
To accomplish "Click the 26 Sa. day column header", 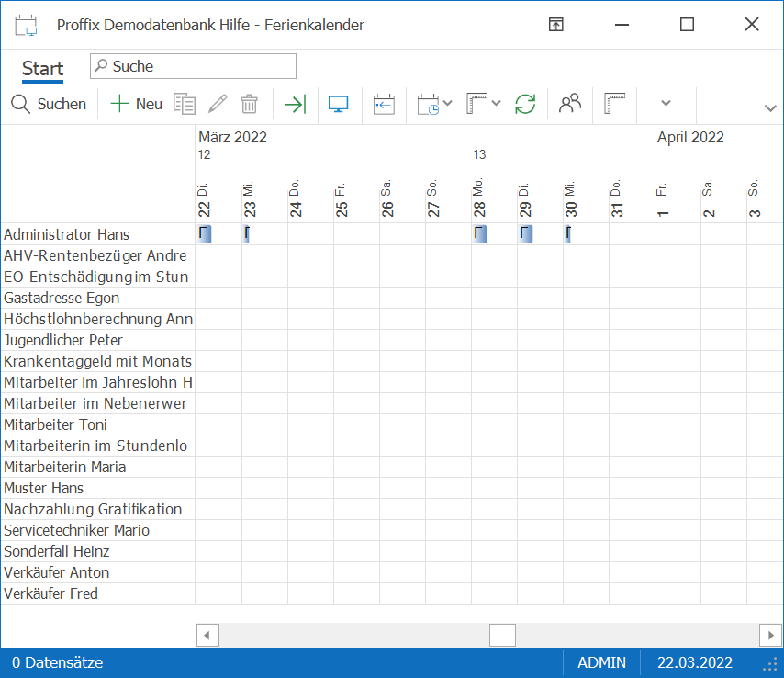I will click(x=386, y=198).
